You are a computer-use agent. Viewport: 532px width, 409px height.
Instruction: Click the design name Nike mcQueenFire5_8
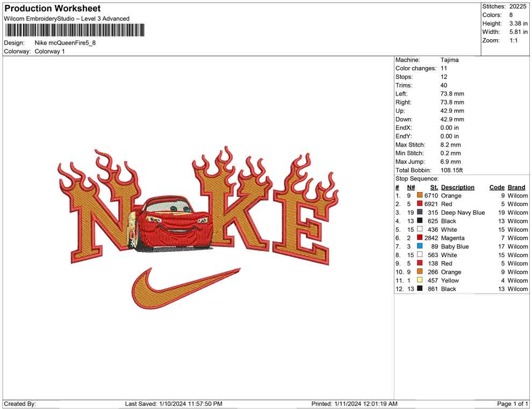pos(65,43)
